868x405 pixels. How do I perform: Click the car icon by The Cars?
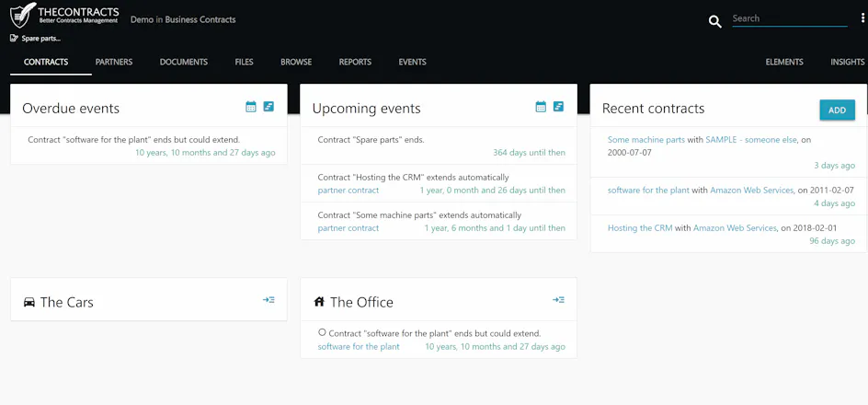coord(29,303)
